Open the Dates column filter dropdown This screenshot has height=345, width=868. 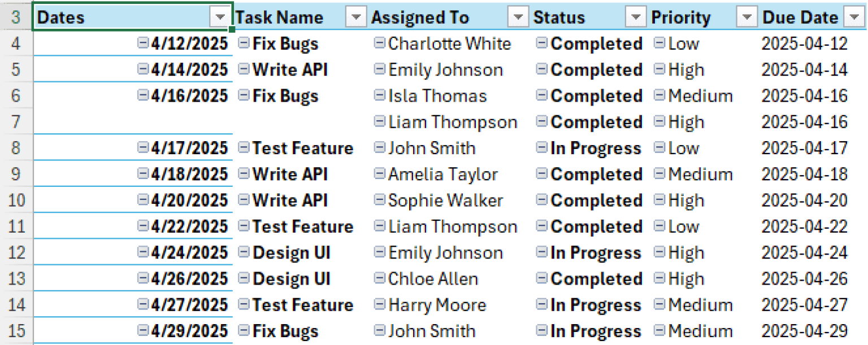220,17
